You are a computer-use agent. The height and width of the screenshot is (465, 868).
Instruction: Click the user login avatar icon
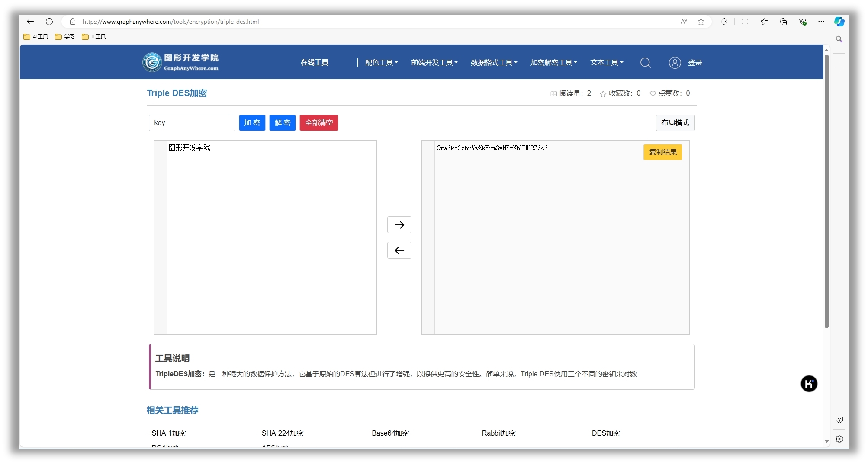point(675,62)
